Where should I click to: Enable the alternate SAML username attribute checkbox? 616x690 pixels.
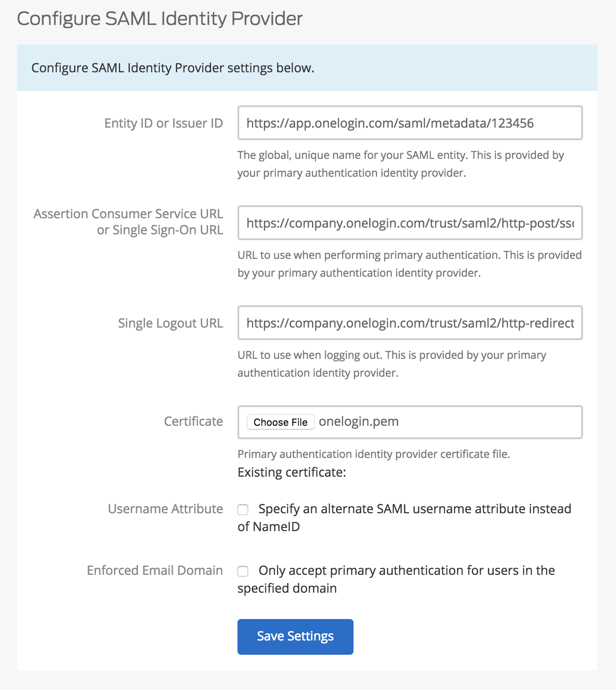click(x=243, y=510)
